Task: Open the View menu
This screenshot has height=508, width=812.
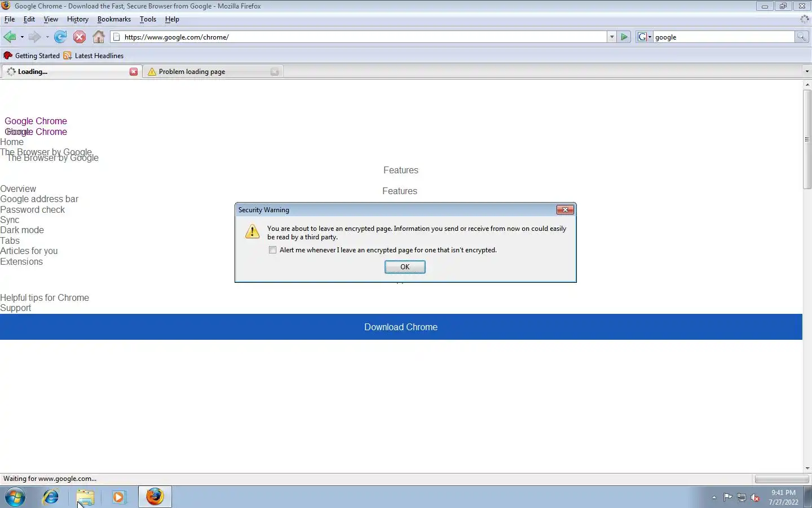Action: [51, 19]
